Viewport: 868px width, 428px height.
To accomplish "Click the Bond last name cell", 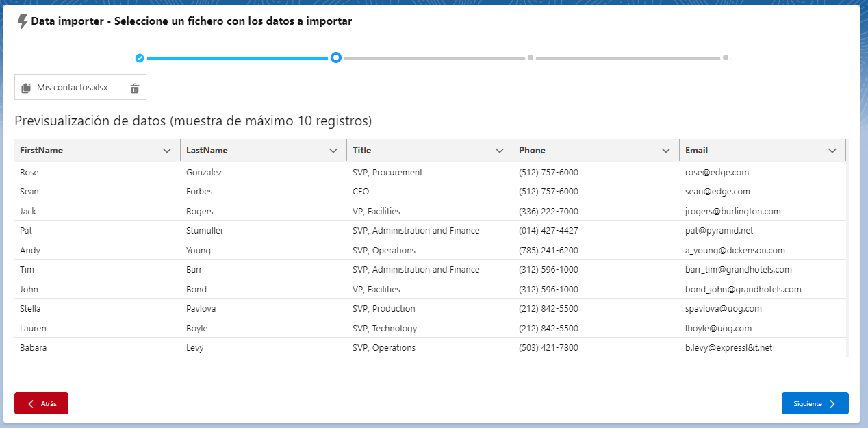I will 264,290.
